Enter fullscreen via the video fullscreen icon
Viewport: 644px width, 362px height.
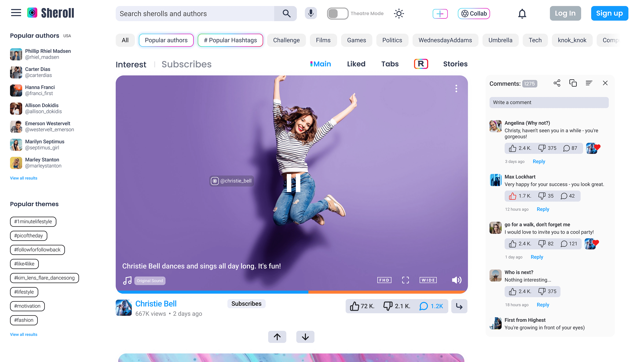tap(405, 280)
